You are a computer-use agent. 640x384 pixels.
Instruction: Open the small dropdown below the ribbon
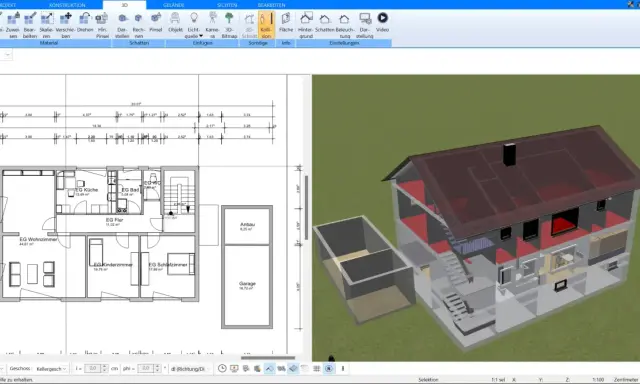(x=7, y=55)
